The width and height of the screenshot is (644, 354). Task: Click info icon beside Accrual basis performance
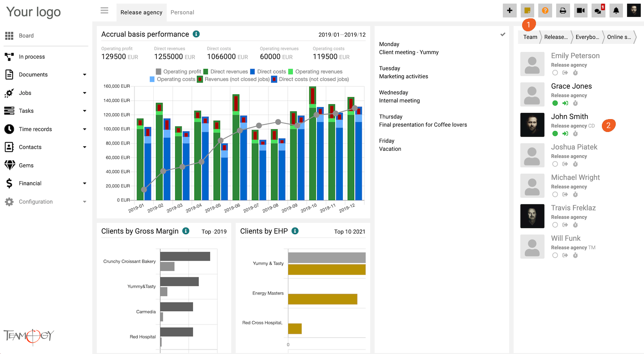[x=196, y=34]
